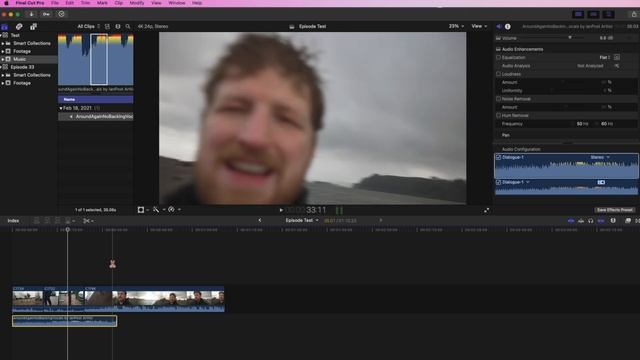The width and height of the screenshot is (640, 360).
Task: Toggle timeline visibility button in toolbar
Action: click(593, 14)
